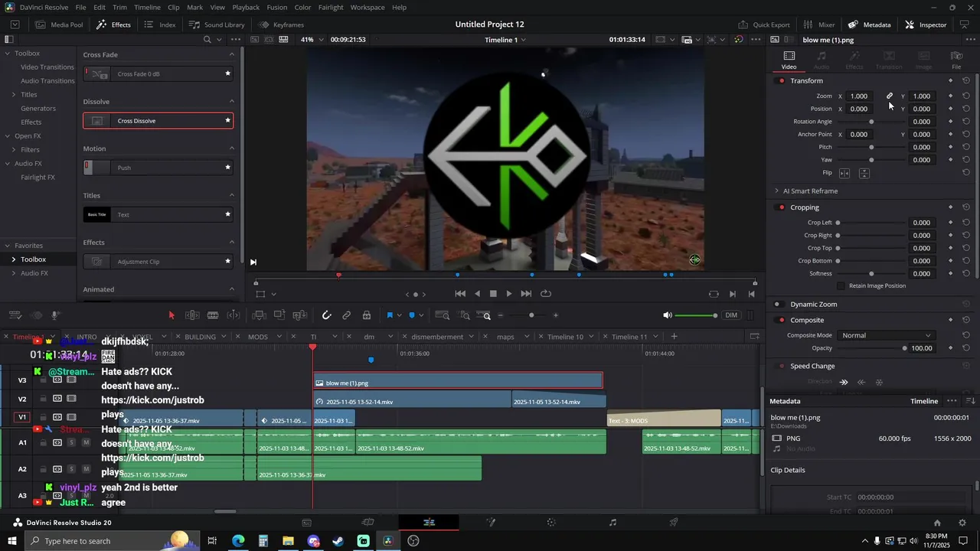Open the Playback menu
The width and height of the screenshot is (980, 551).
246,7
